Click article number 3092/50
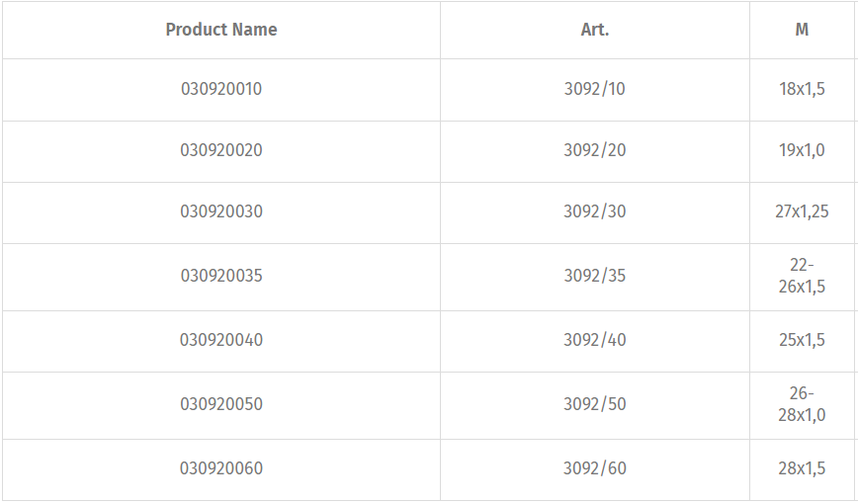This screenshot has width=858, height=504. pyautogui.click(x=595, y=404)
